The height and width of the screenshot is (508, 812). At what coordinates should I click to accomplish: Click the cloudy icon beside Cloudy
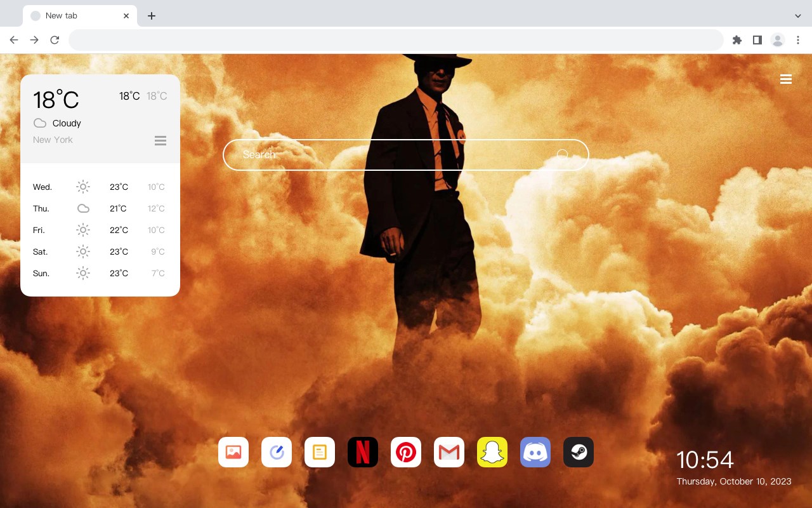click(x=40, y=123)
